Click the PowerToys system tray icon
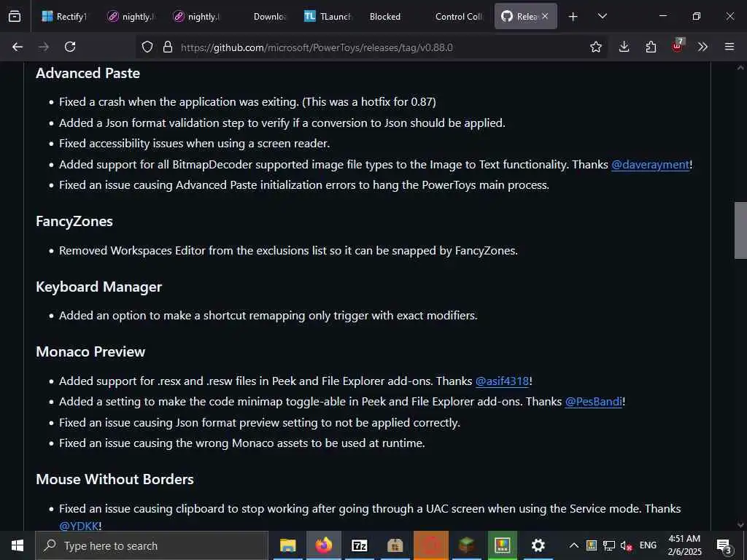Screen dimensions: 747x560 point(592,545)
